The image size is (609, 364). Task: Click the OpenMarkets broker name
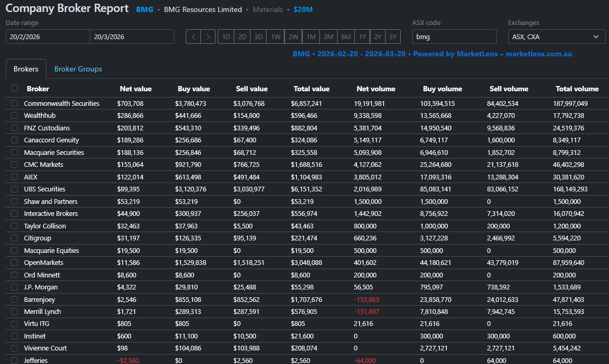pyautogui.click(x=43, y=263)
